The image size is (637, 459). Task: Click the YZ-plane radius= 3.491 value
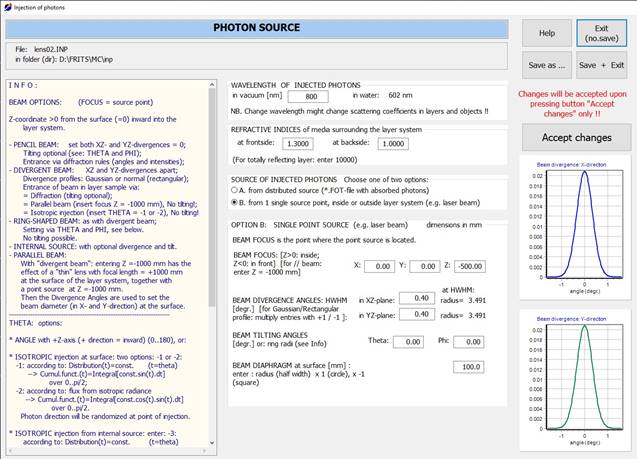(463, 315)
